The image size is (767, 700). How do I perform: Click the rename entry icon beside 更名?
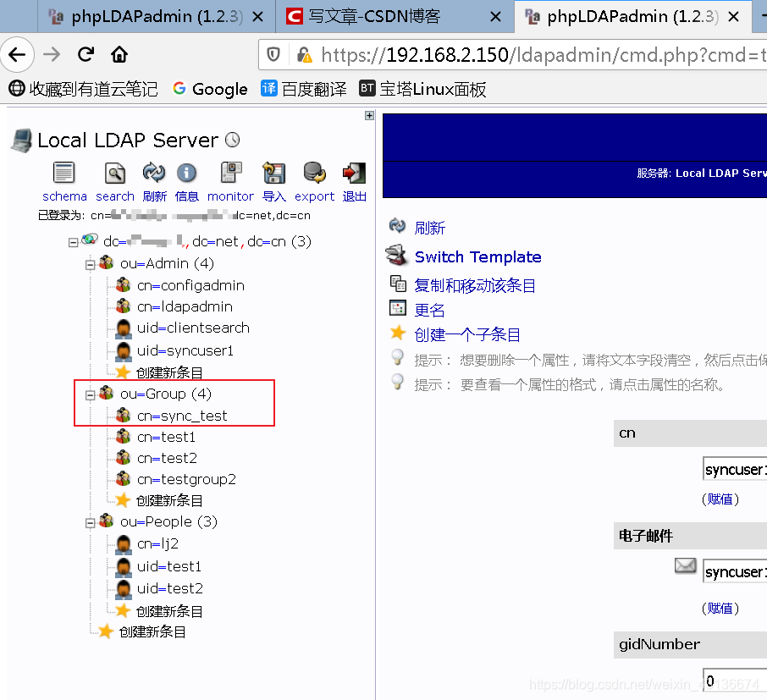coord(398,308)
